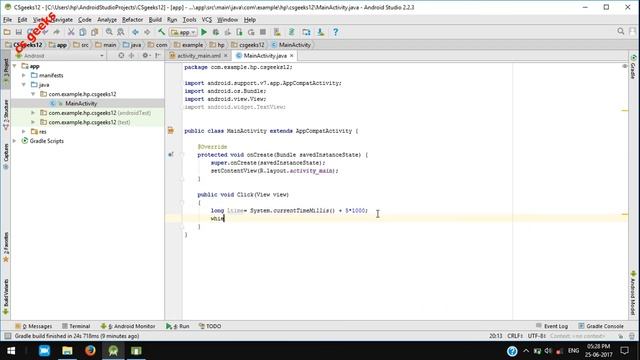Viewport: 640px width, 360px height.
Task: Click the Stop square toolbar icon
Action: (x=263, y=32)
